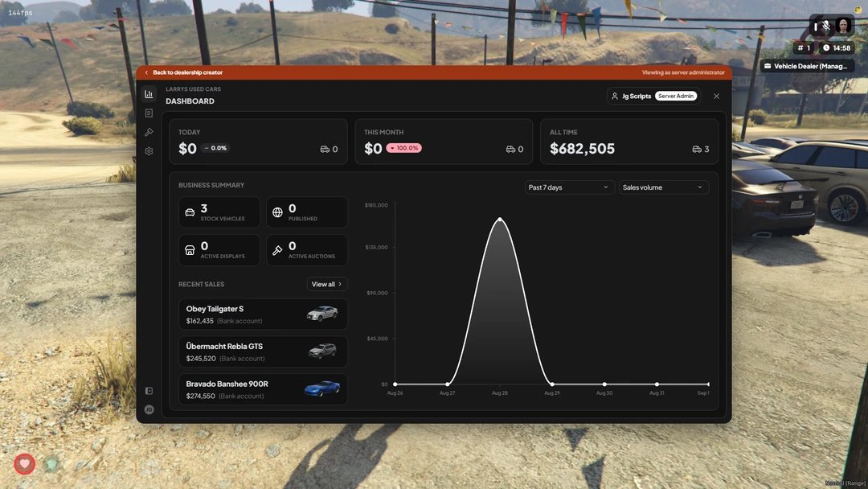Click the vehicle count icon in This Month
This screenshot has height=489, width=868.
tap(510, 149)
